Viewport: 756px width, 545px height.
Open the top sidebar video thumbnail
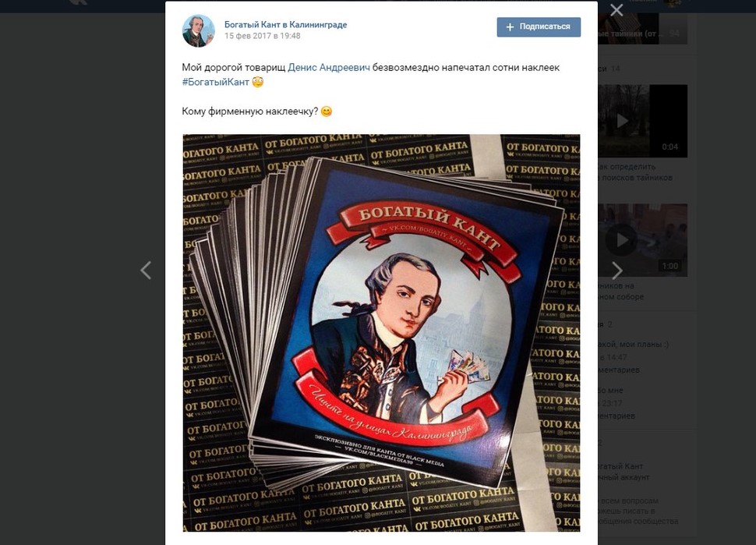click(x=643, y=28)
